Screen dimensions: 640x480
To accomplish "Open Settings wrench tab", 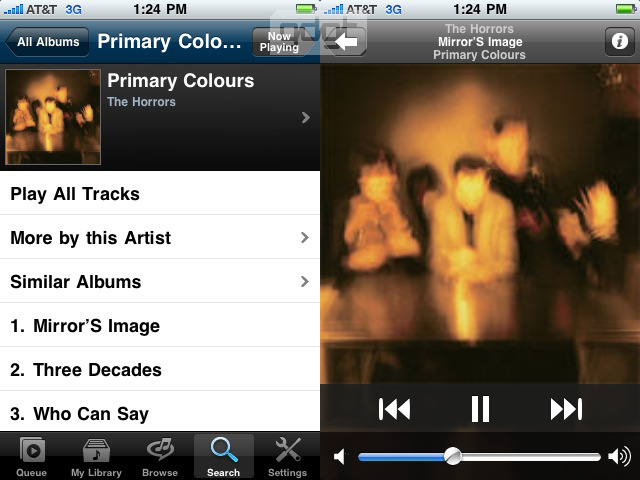I will [x=287, y=457].
